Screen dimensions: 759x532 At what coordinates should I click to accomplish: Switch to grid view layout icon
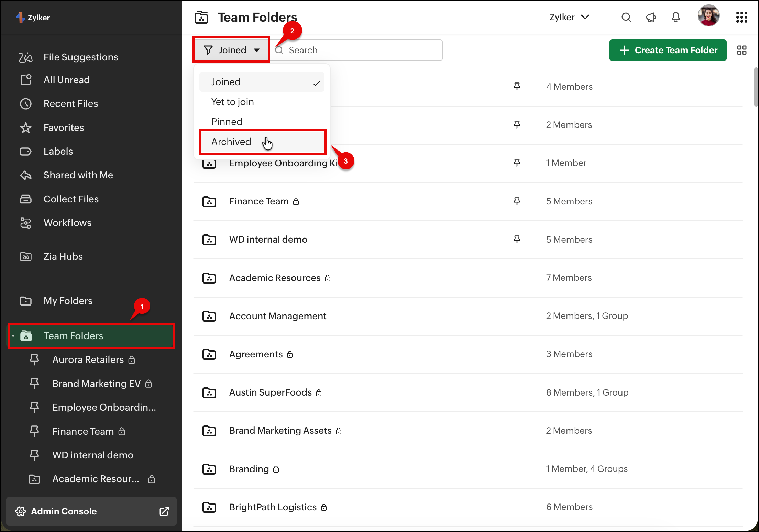pos(741,50)
